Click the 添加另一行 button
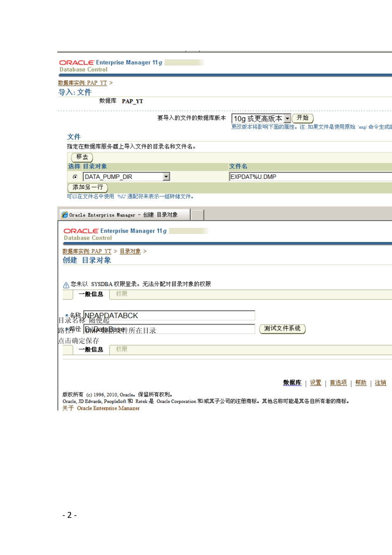 (x=88, y=187)
